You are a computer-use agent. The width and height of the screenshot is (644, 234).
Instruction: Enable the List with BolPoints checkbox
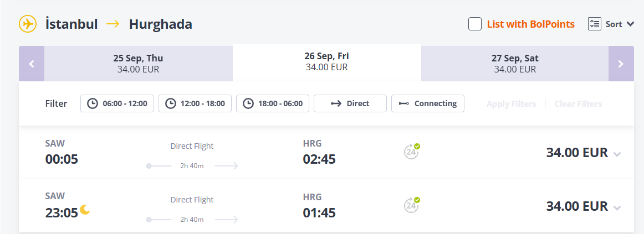tap(475, 24)
